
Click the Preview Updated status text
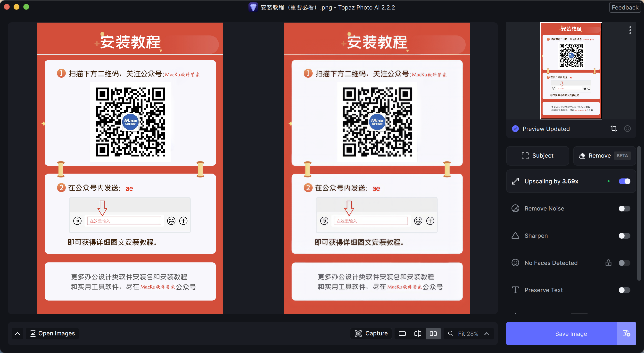click(x=546, y=129)
